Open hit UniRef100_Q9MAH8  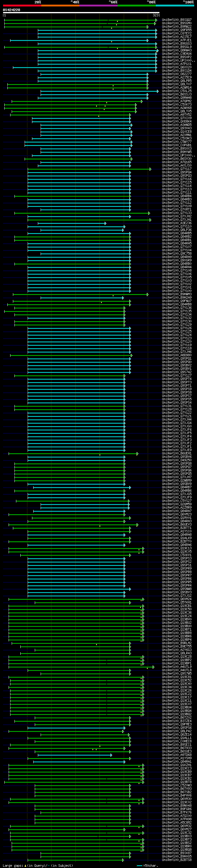coord(177,98)
